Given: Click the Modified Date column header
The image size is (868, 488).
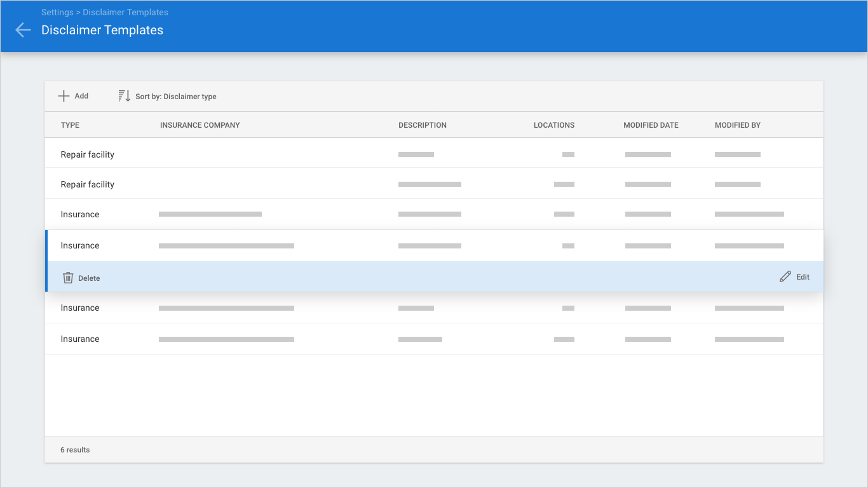Looking at the screenshot, I should pos(651,125).
